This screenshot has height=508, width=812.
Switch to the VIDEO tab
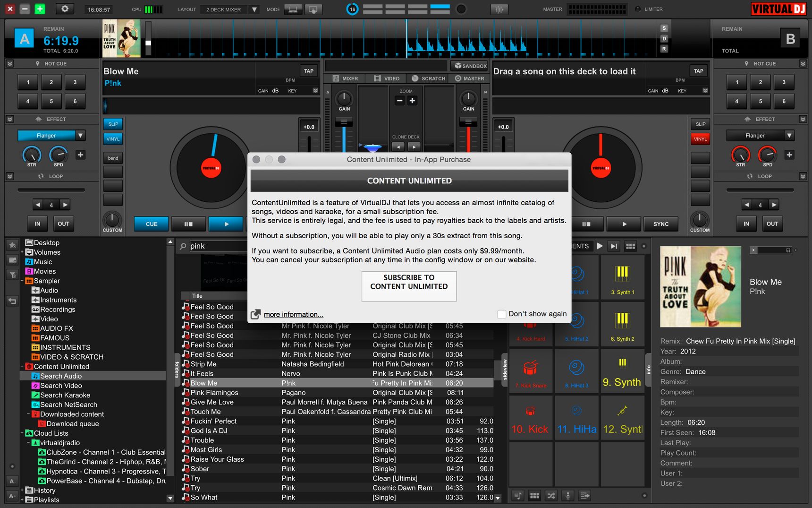(x=387, y=78)
